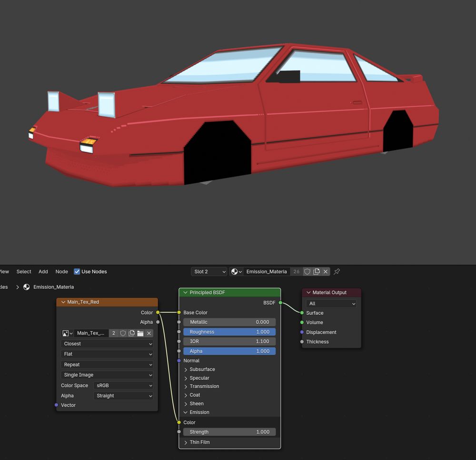Image resolution: width=476 pixels, height=460 pixels.
Task: Expand the Transmission panel
Action: (x=186, y=387)
